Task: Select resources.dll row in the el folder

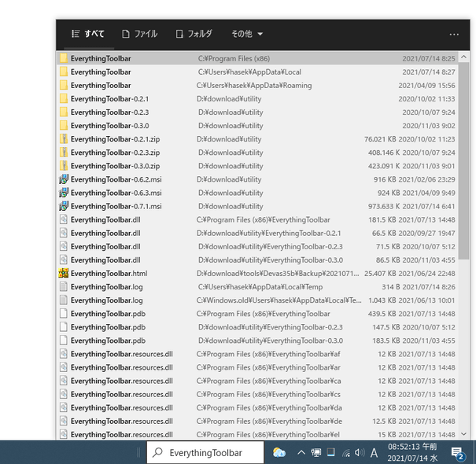Action: (257, 434)
